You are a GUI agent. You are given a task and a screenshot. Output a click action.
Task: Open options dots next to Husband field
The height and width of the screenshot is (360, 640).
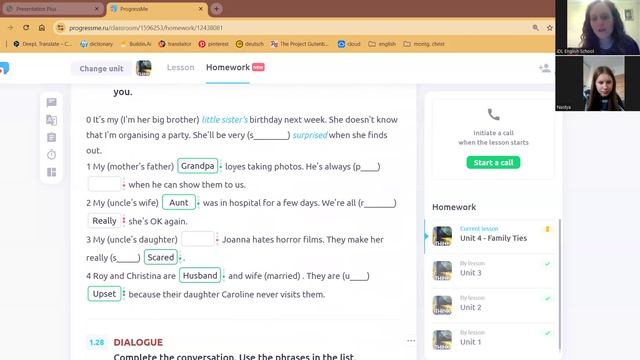(x=224, y=276)
